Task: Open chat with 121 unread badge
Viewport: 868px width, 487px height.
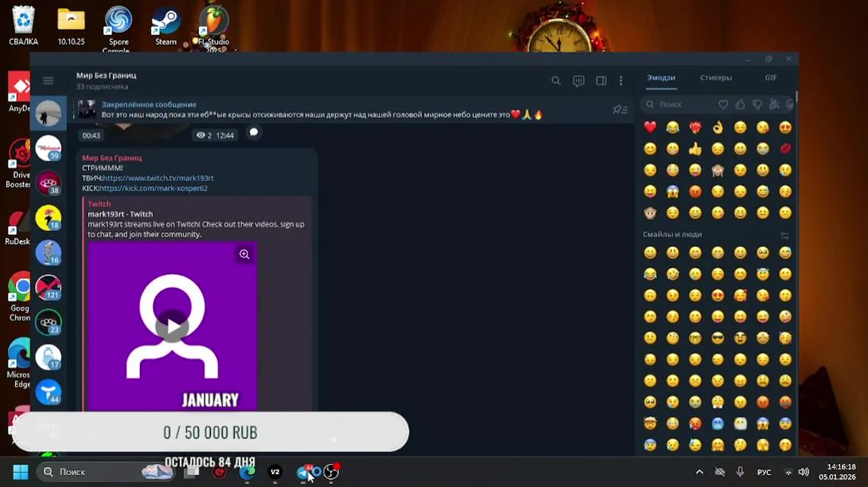Action: coord(49,288)
